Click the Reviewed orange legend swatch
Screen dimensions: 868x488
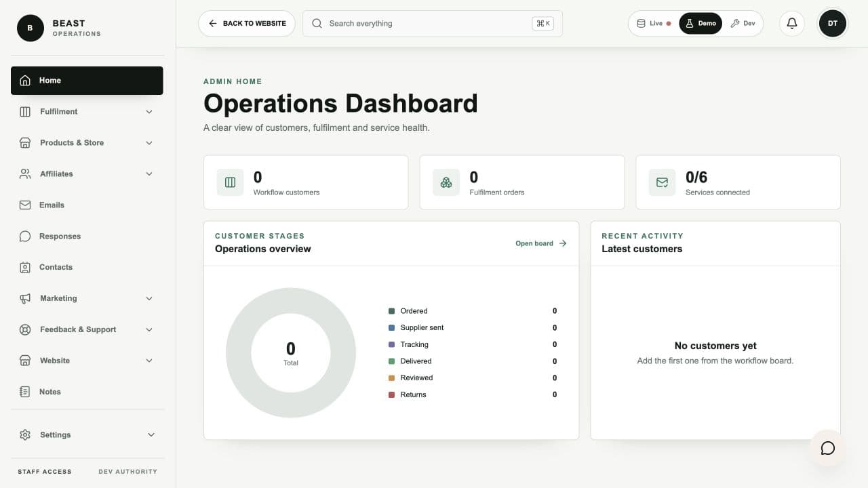[x=391, y=378]
